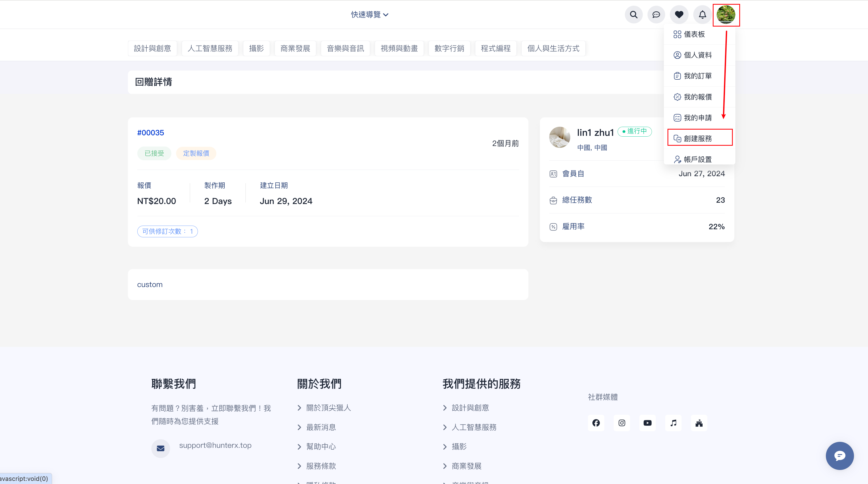Open the Instagram social icon
This screenshot has width=868, height=484.
coord(622,423)
